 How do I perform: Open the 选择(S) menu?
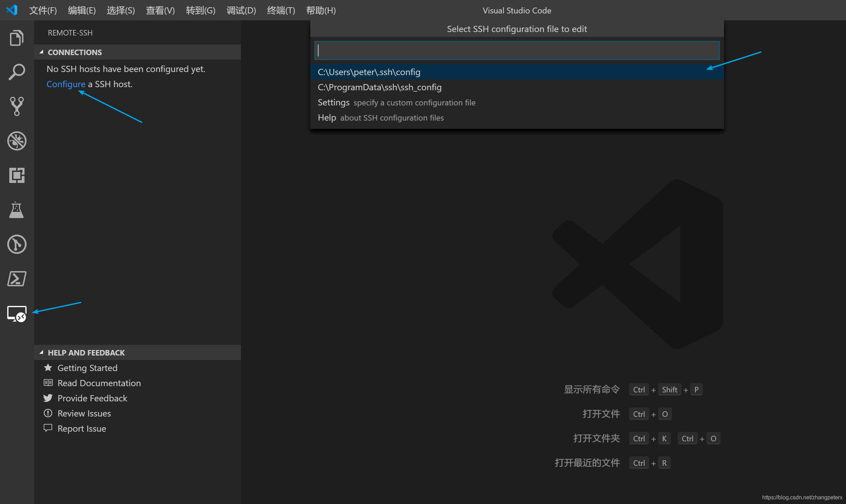point(121,10)
